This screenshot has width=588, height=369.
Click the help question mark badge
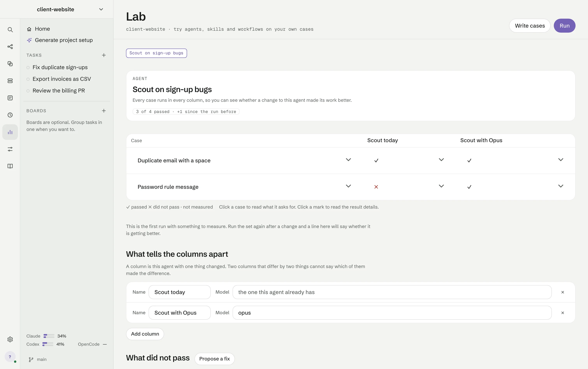tap(10, 357)
